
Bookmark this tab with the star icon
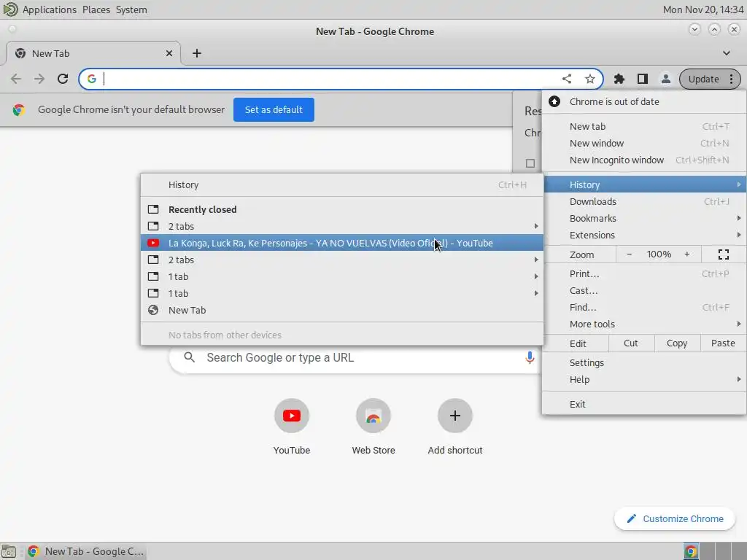pyautogui.click(x=589, y=79)
